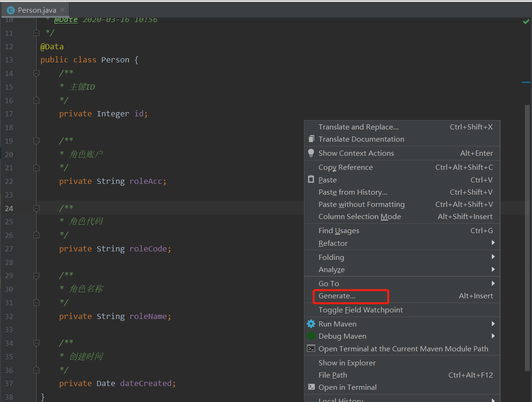The image size is (532, 402).
Task: Click the lightbulb icon for Show Context Actions
Action: [310, 153]
